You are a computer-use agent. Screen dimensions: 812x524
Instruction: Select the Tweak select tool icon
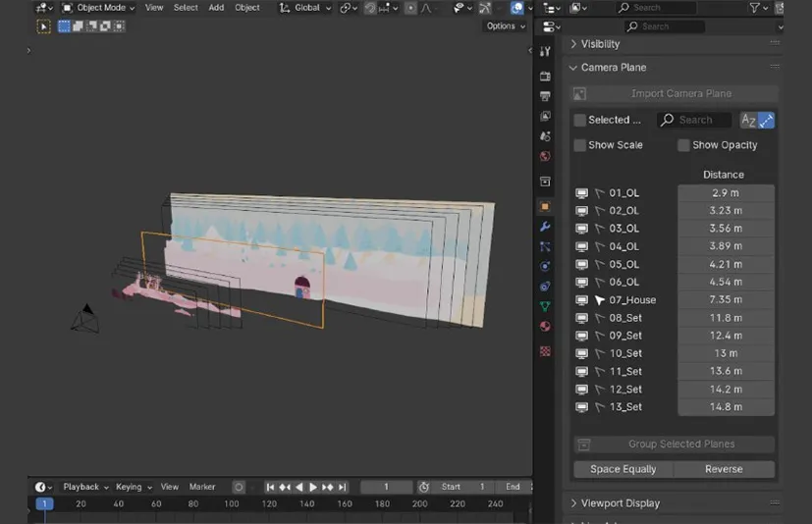click(43, 26)
